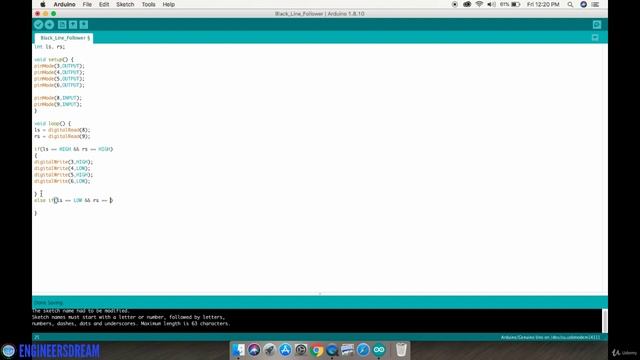Screen dimensions: 640x360
Task: Click the Black_Line_Follower window title bar
Action: (320, 13)
